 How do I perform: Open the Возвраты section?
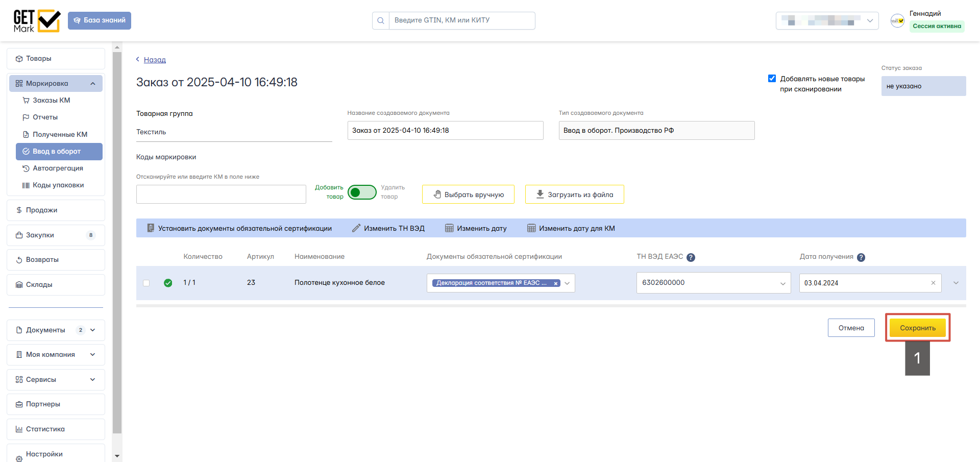point(56,260)
